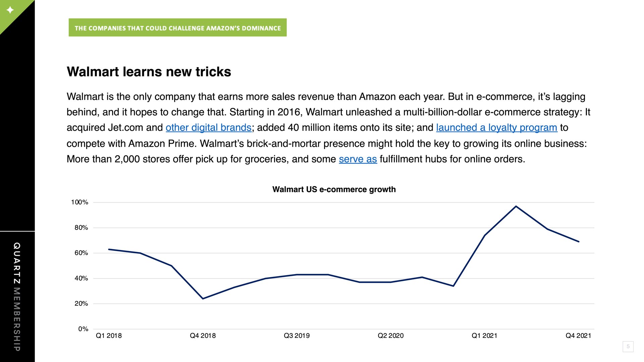Click the Q1 2021 axis label
The width and height of the screenshot is (644, 362).
click(x=484, y=336)
